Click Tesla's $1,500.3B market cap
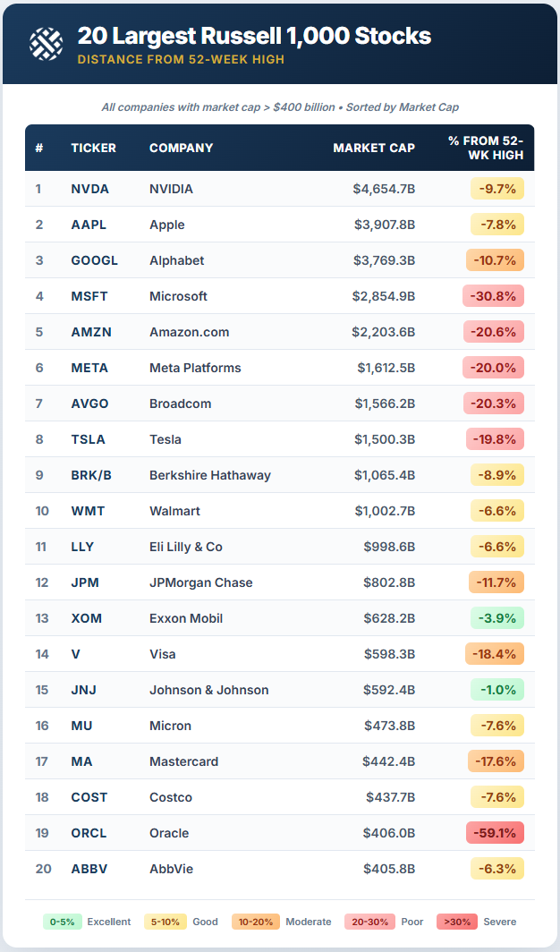 tap(386, 439)
